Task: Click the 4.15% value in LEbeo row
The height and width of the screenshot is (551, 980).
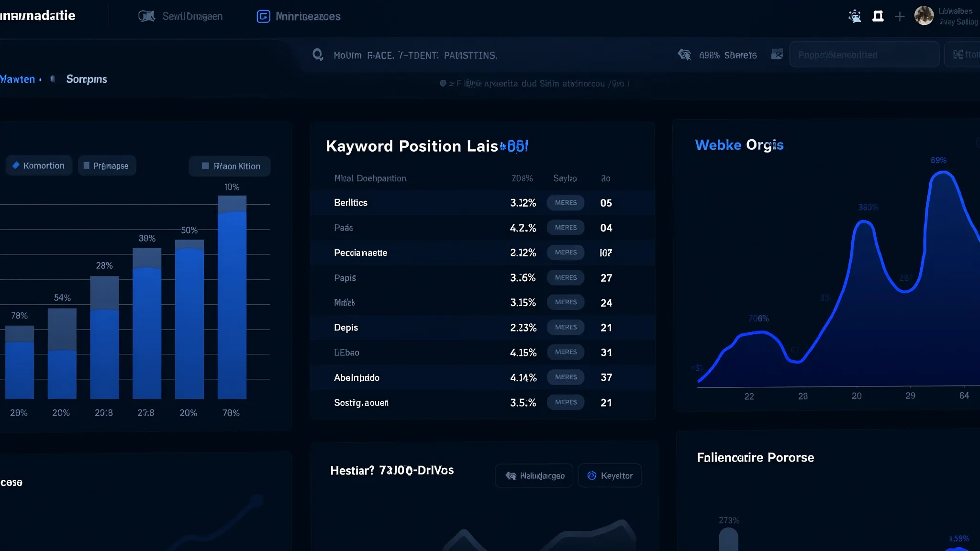Action: pyautogui.click(x=523, y=353)
